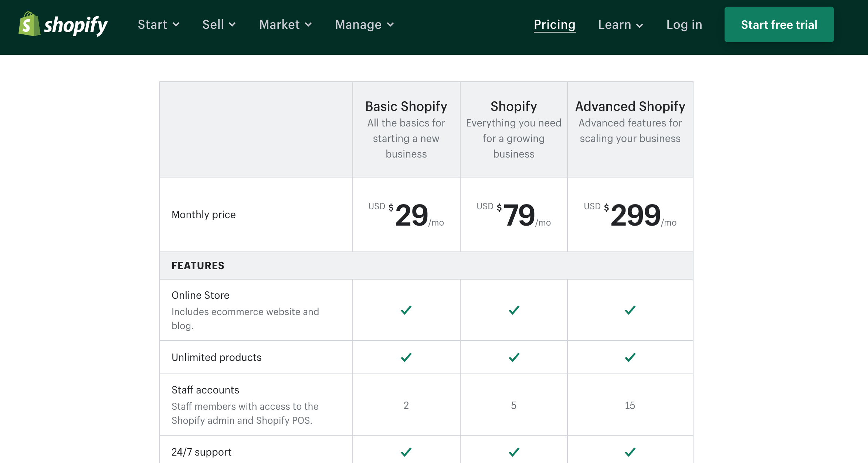This screenshot has height=463, width=868.
Task: Expand the Sell navigation menu
Action: 219,24
